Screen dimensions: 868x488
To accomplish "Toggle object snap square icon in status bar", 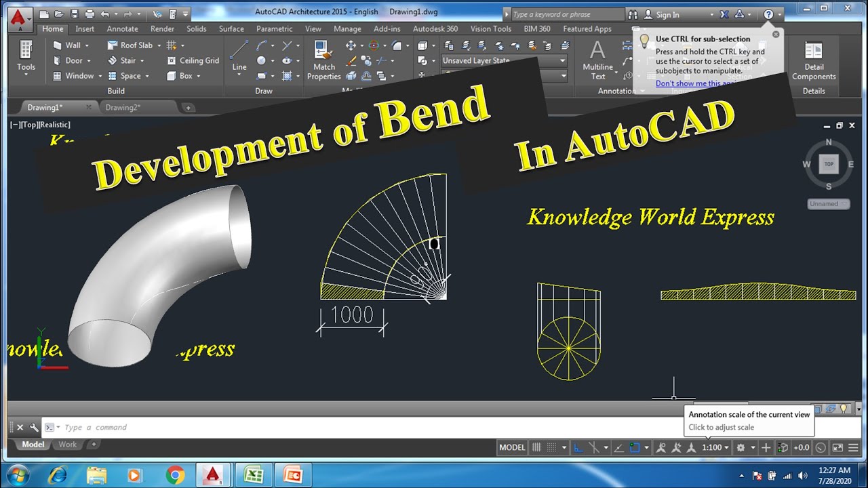I will tap(635, 447).
